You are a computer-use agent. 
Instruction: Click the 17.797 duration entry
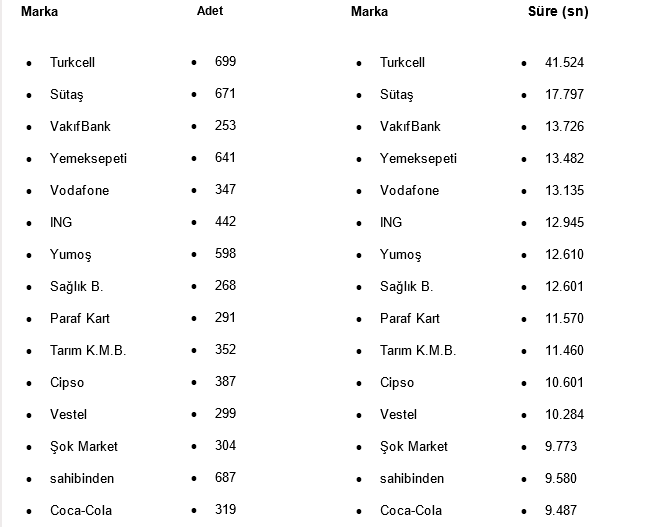coord(564,95)
